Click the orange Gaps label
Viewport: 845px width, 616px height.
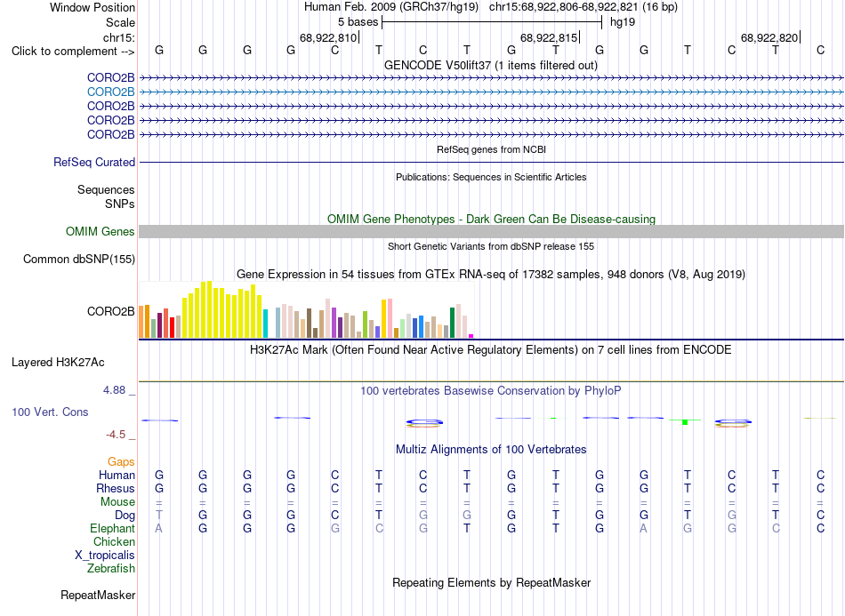coord(121,462)
